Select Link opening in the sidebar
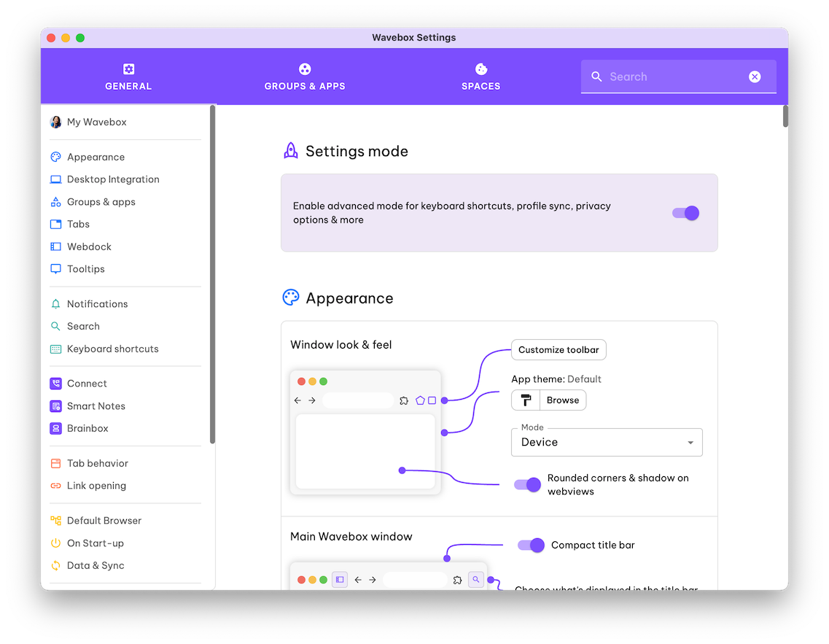829x644 pixels. [96, 486]
